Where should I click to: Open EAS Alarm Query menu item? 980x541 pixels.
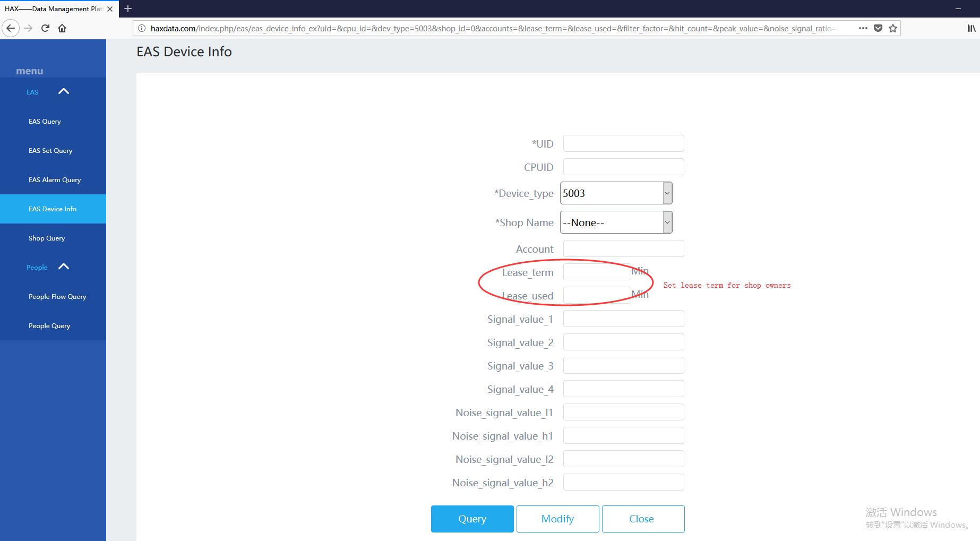coord(53,180)
